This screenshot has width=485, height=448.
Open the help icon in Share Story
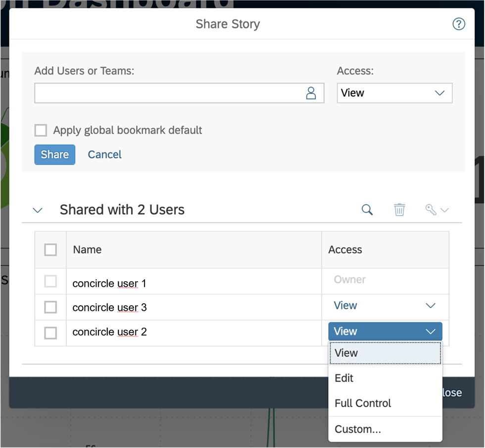(x=459, y=24)
